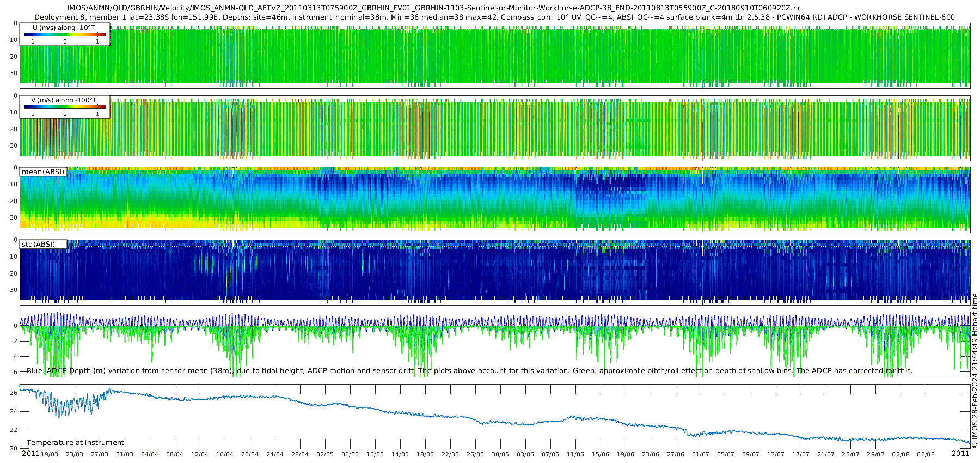Click the U velocity colorbar legend

(x=65, y=34)
